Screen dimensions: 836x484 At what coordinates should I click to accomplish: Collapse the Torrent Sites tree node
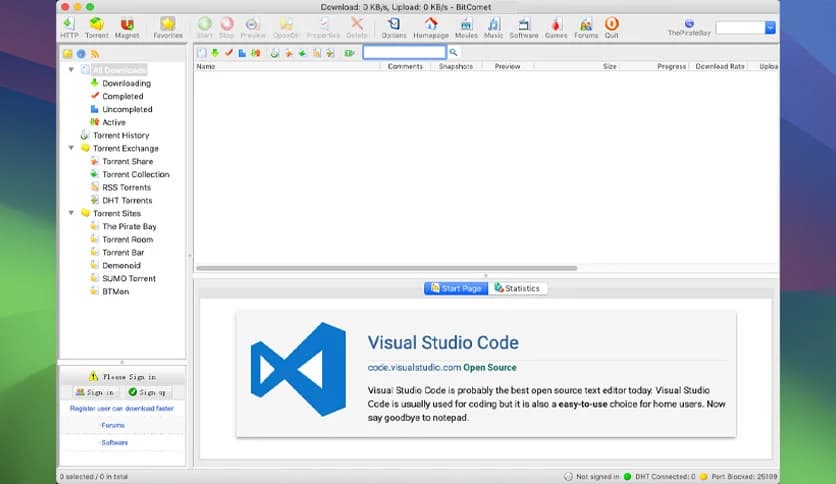point(71,213)
